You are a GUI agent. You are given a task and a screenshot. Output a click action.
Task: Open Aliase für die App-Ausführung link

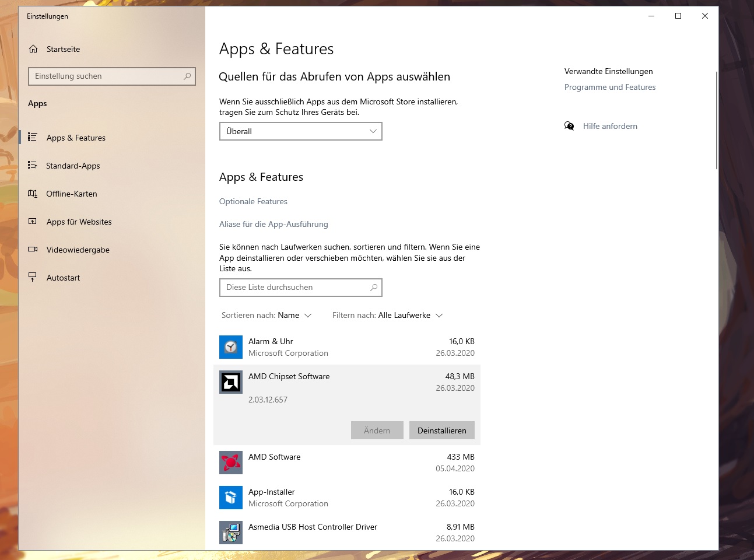tap(273, 224)
